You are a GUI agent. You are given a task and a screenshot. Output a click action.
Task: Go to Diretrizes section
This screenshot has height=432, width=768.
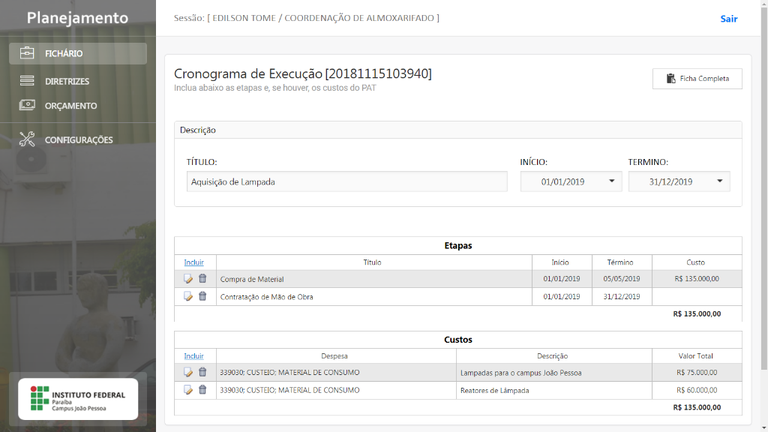(x=67, y=81)
